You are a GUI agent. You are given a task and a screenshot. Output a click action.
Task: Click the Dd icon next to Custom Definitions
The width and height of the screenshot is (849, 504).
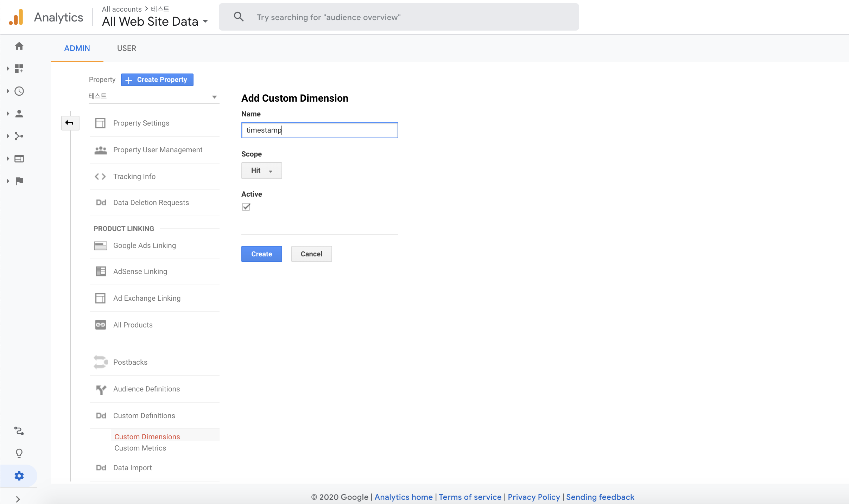coord(101,416)
